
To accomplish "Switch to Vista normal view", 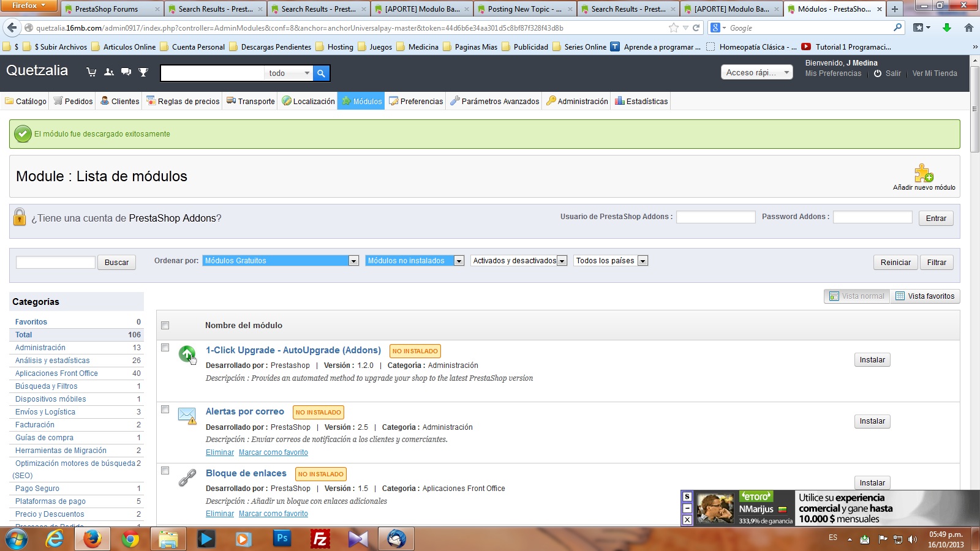I will (x=857, y=296).
